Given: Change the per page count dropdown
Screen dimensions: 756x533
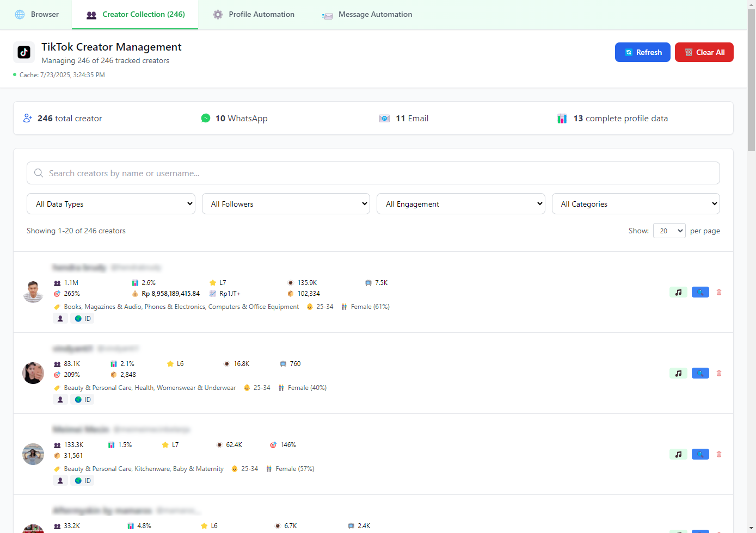Looking at the screenshot, I should 669,231.
